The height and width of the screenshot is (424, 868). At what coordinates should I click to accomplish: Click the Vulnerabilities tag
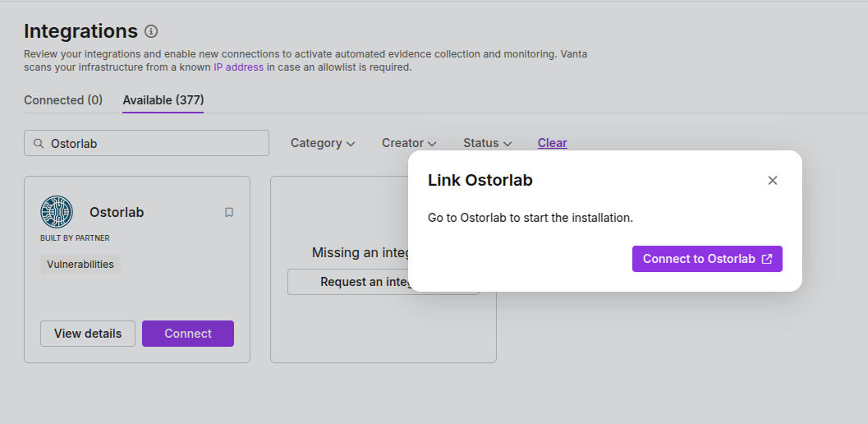click(80, 265)
